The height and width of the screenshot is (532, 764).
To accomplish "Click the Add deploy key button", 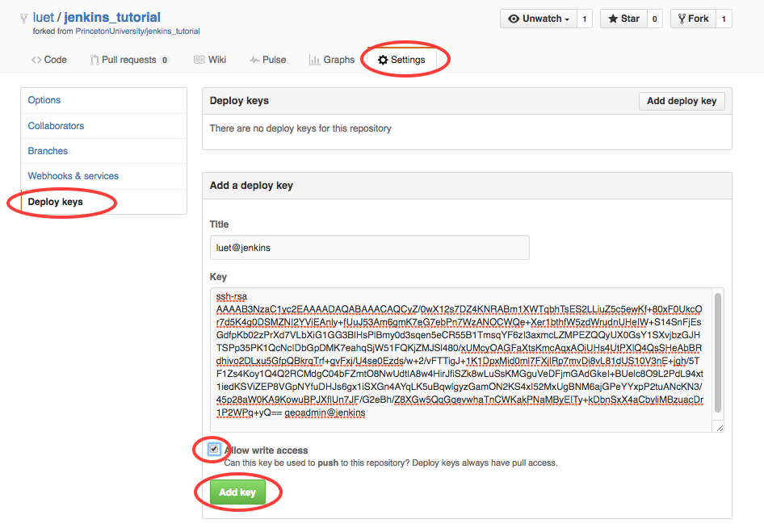I will click(x=682, y=101).
